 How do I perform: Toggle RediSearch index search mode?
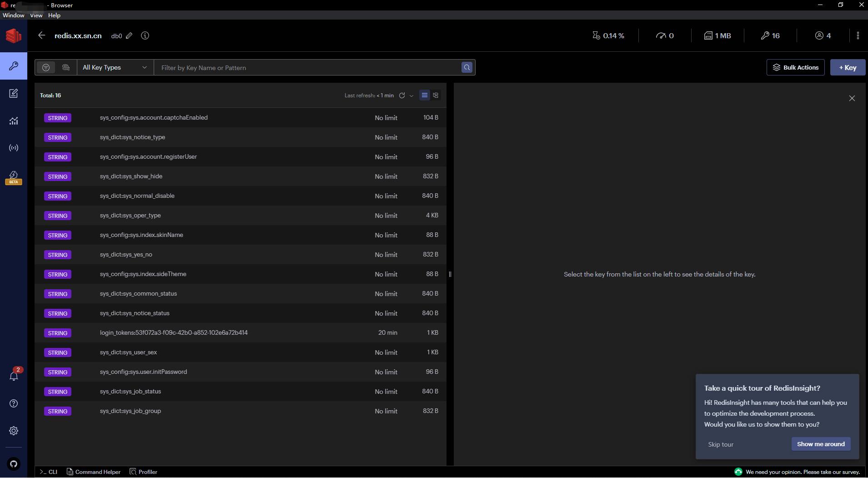coord(66,67)
